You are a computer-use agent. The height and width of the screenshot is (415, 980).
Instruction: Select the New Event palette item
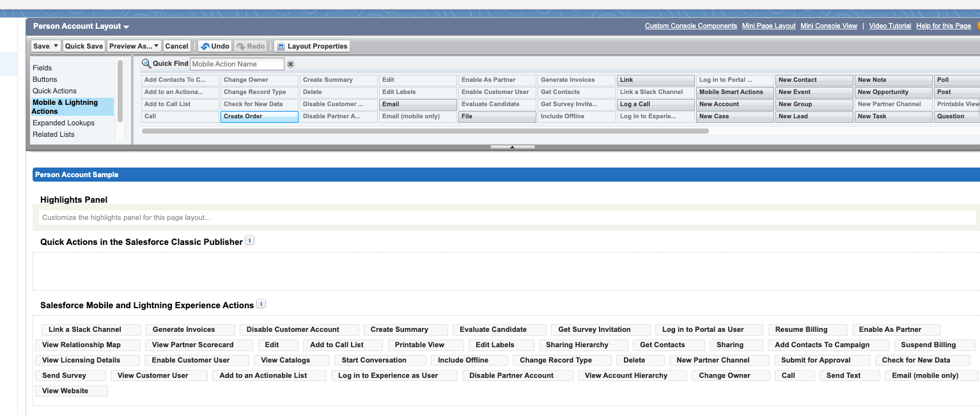[814, 92]
